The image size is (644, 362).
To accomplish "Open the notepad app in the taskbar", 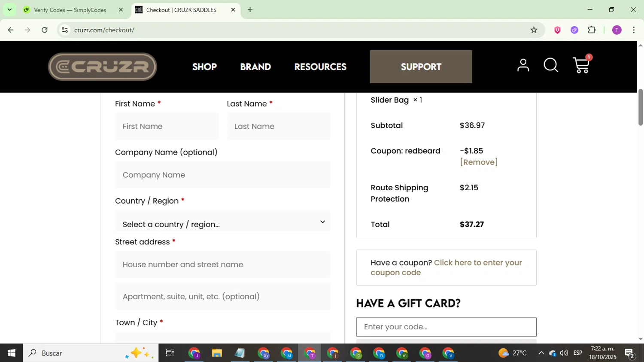I will point(240,353).
